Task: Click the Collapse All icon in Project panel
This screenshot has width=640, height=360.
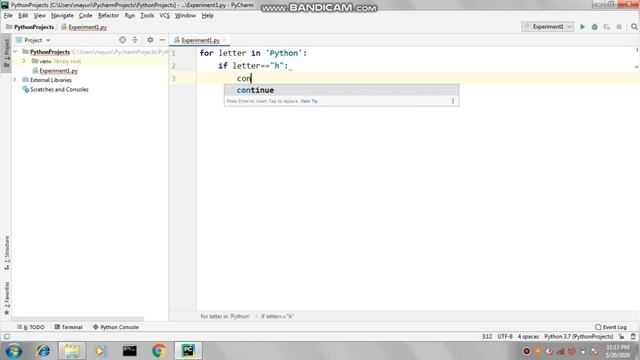Action: point(135,40)
